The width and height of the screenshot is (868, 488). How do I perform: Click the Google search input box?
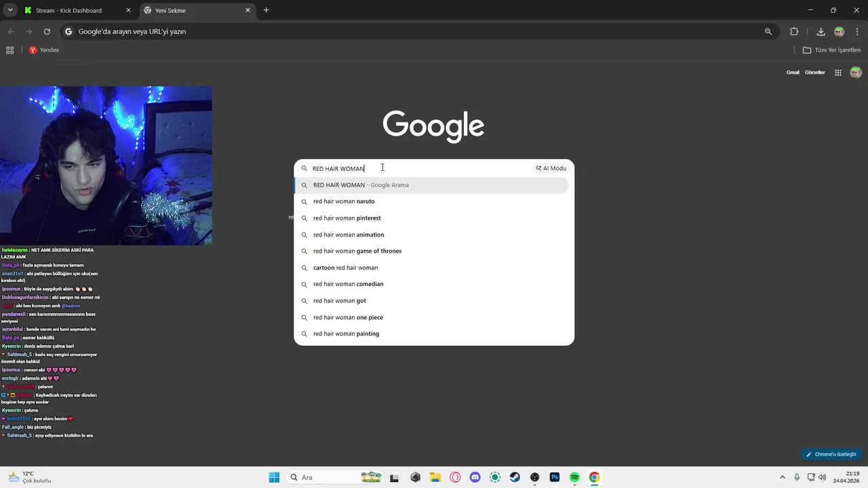(420, 168)
